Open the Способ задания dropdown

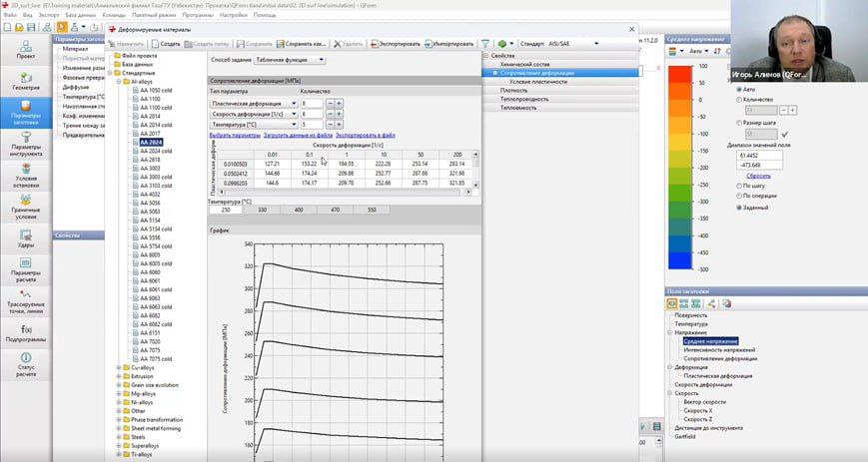291,60
